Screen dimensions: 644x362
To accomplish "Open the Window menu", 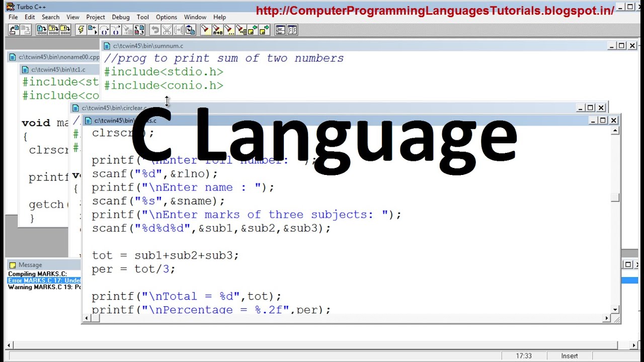I will pos(195,17).
